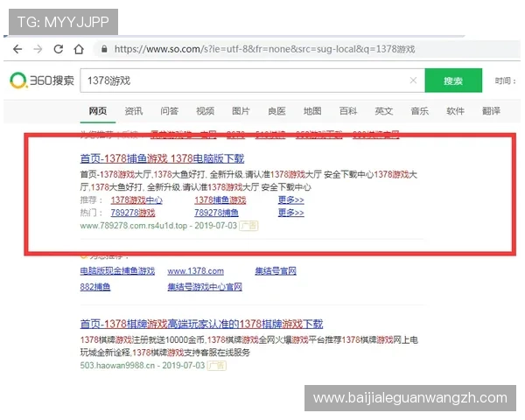The height and width of the screenshot is (420, 525).
Task: Select the 网页 tab
Action: (98, 111)
